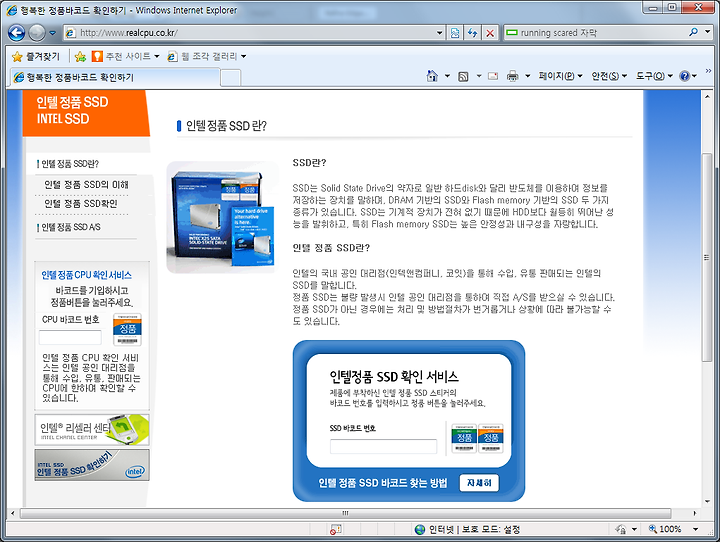Image resolution: width=720 pixels, height=542 pixels.
Task: Open the 웹 조각 갤러리 dropdown
Action: 207,56
